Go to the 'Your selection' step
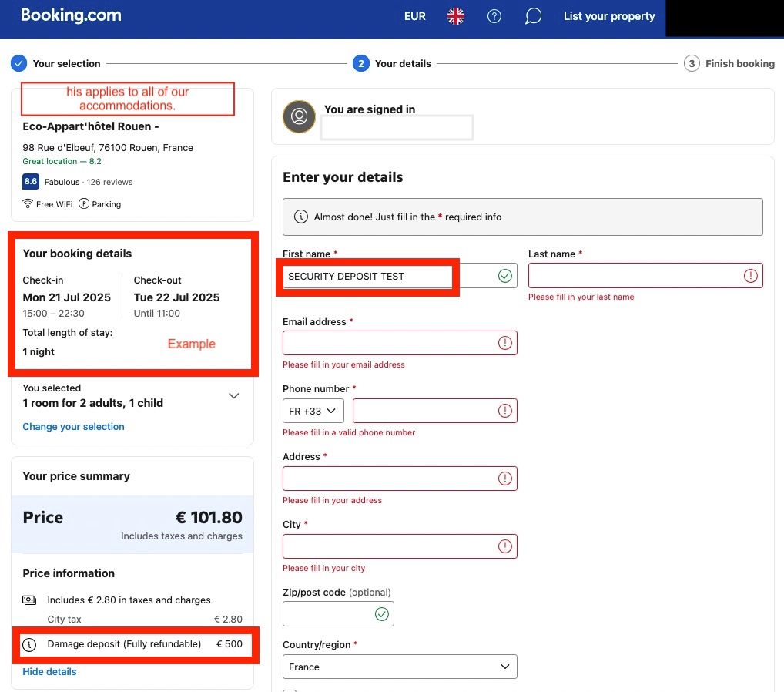This screenshot has height=692, width=784. coord(66,63)
